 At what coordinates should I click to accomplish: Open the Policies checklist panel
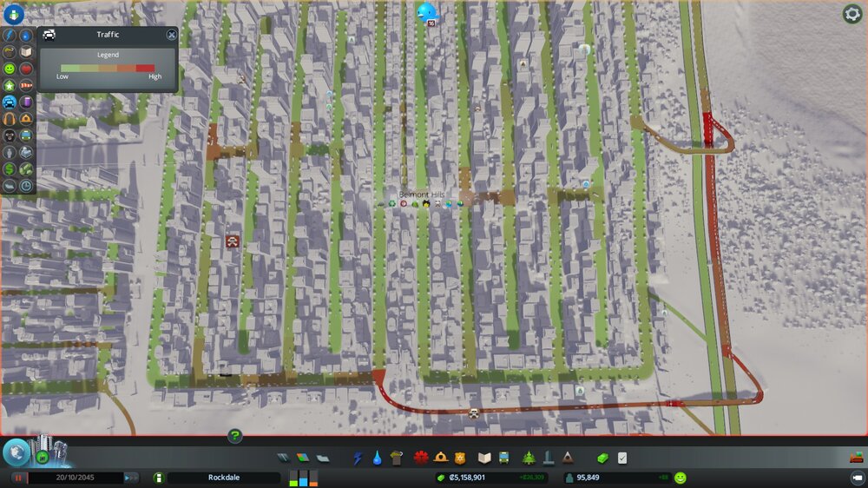click(622, 458)
